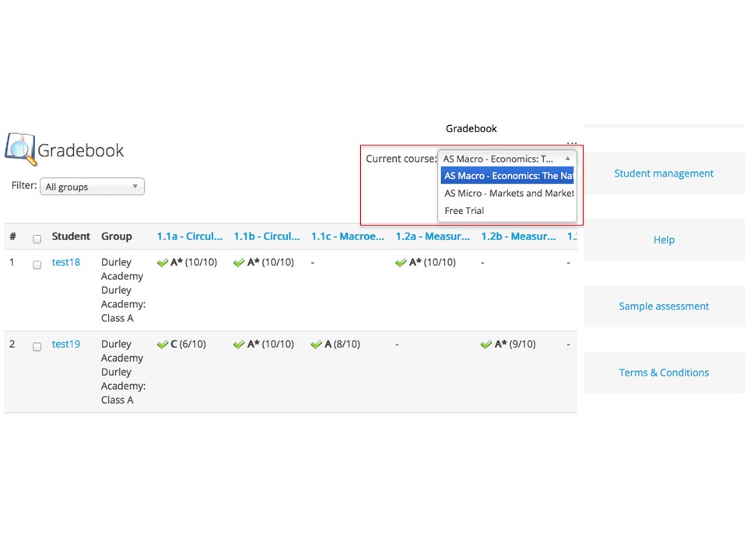This screenshot has height=560, width=747.
Task: Click green checkmark beside test19 C (6/10)
Action: pyautogui.click(x=163, y=345)
